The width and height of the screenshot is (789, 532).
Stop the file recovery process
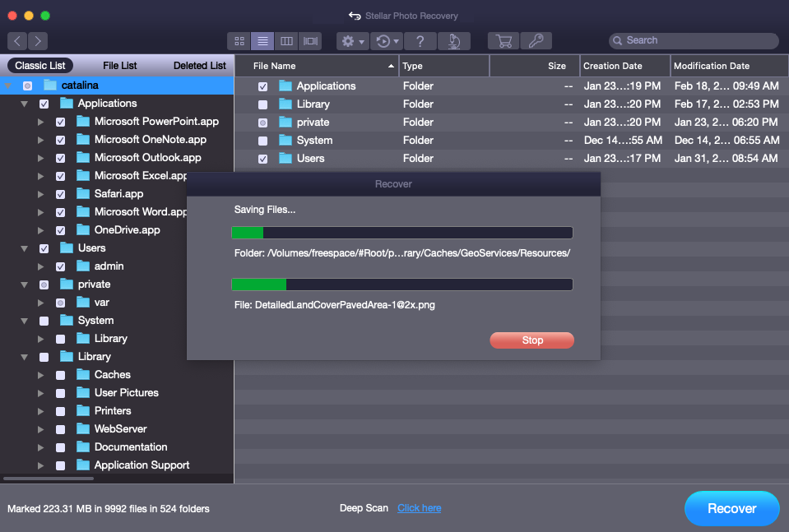point(531,340)
